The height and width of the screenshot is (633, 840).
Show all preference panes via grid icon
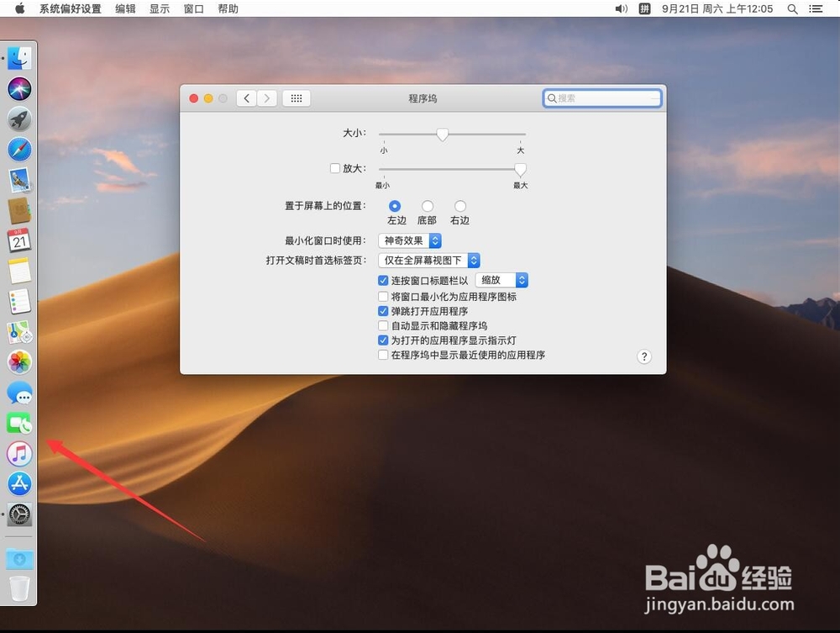(x=296, y=98)
